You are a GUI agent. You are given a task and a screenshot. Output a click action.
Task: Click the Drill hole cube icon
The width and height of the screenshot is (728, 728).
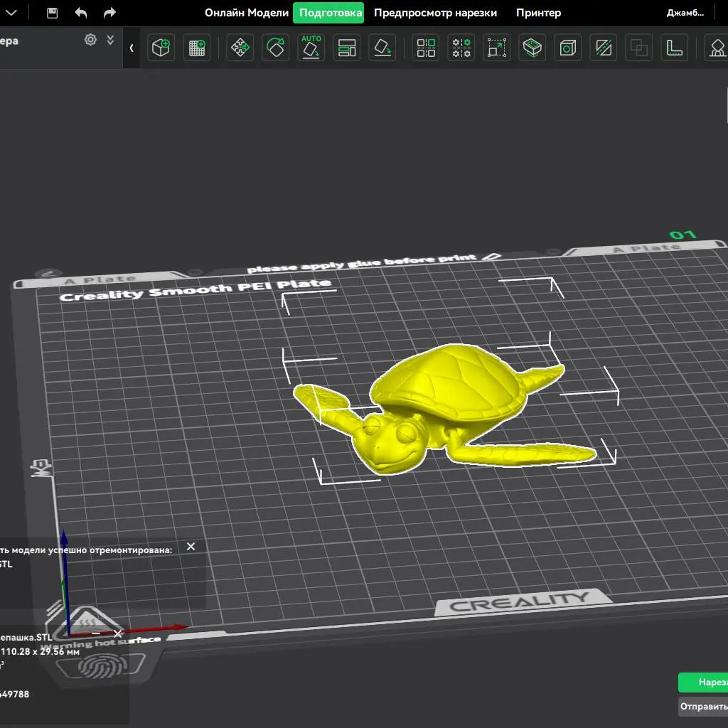click(568, 48)
